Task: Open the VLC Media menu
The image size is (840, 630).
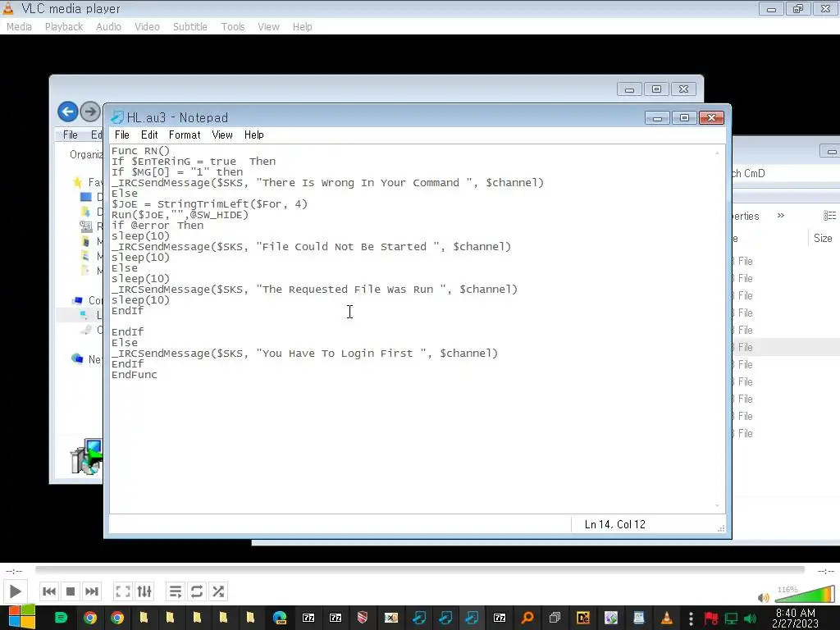Action: [19, 27]
